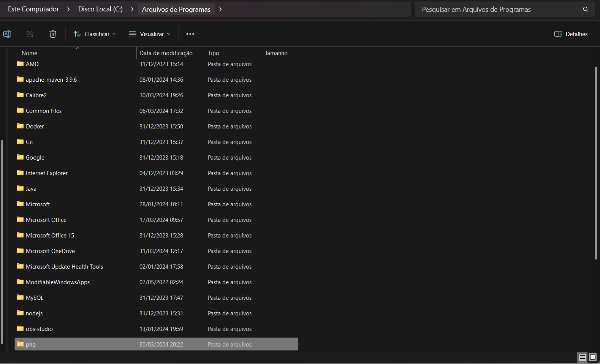Open the Classificar sort dropdown
The width and height of the screenshot is (600, 364).
coord(94,34)
